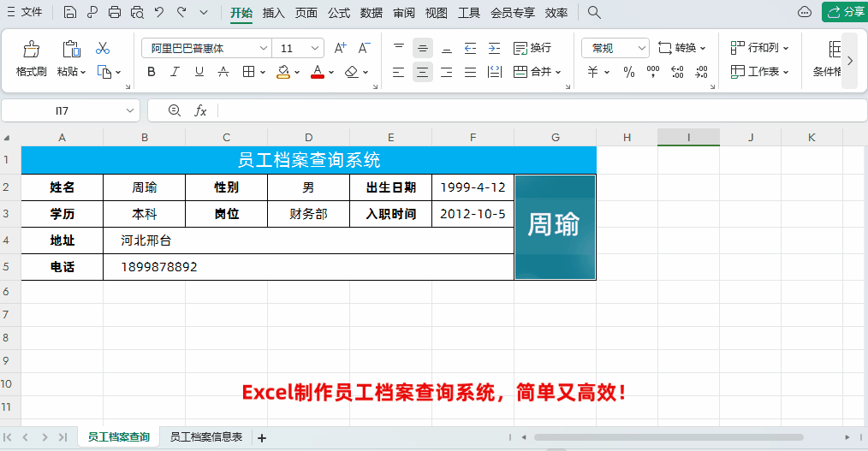Increase indent icon
The height and width of the screenshot is (451, 868).
point(494,48)
